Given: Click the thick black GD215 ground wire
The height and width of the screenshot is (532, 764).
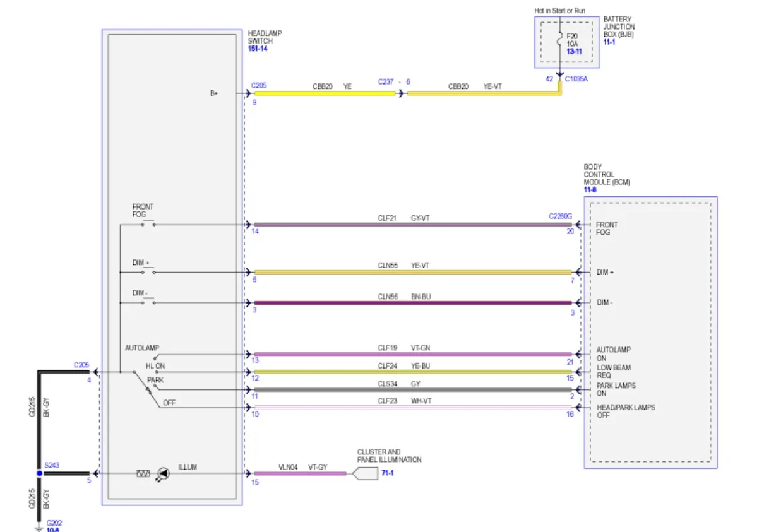Looking at the screenshot, I should [x=39, y=422].
